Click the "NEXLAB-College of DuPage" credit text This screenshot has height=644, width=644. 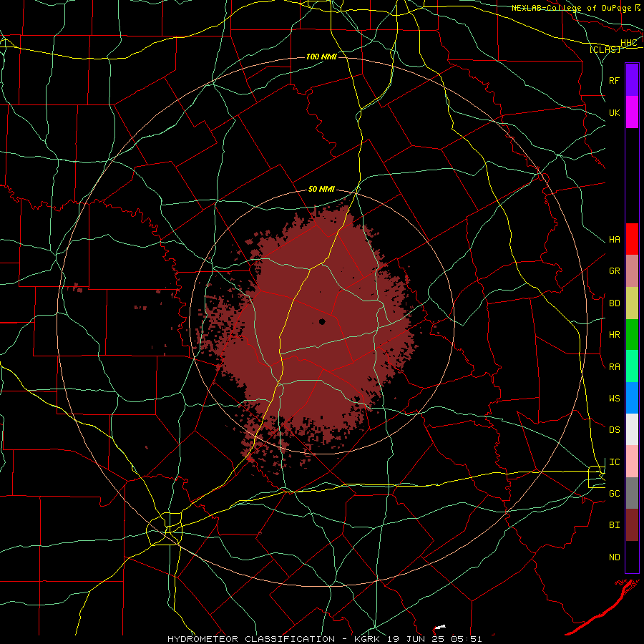point(571,8)
